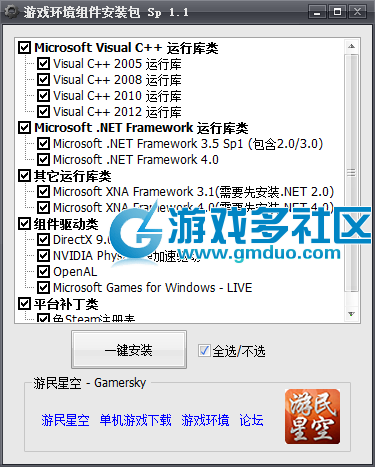Select Visual C++ 2012 运行库 text row

[117, 112]
